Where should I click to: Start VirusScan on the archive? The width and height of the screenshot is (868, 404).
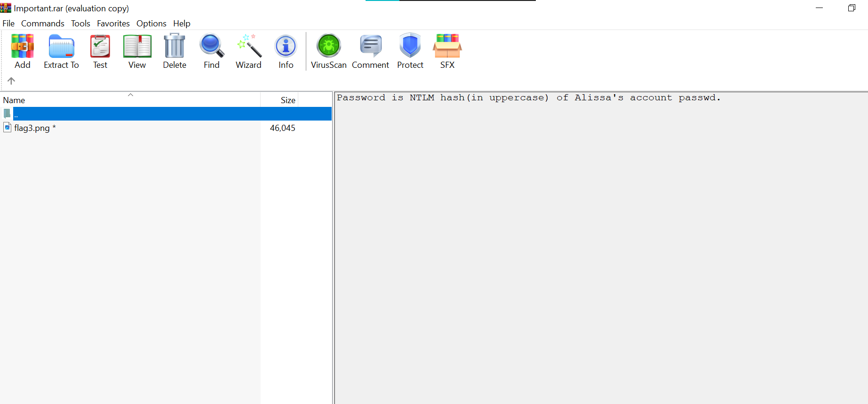[329, 46]
